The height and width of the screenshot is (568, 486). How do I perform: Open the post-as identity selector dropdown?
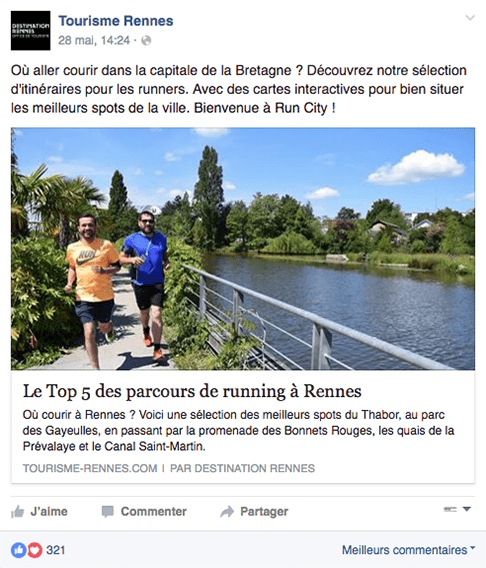tap(457, 509)
